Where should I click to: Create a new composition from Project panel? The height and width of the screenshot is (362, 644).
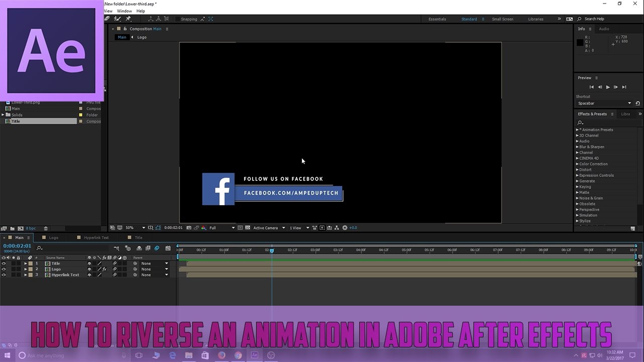pos(21,228)
